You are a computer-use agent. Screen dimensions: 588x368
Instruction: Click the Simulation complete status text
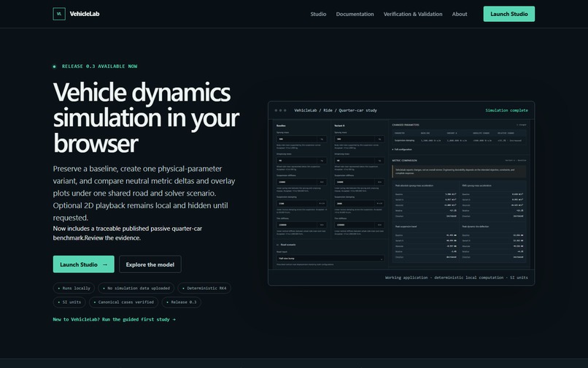(x=506, y=110)
